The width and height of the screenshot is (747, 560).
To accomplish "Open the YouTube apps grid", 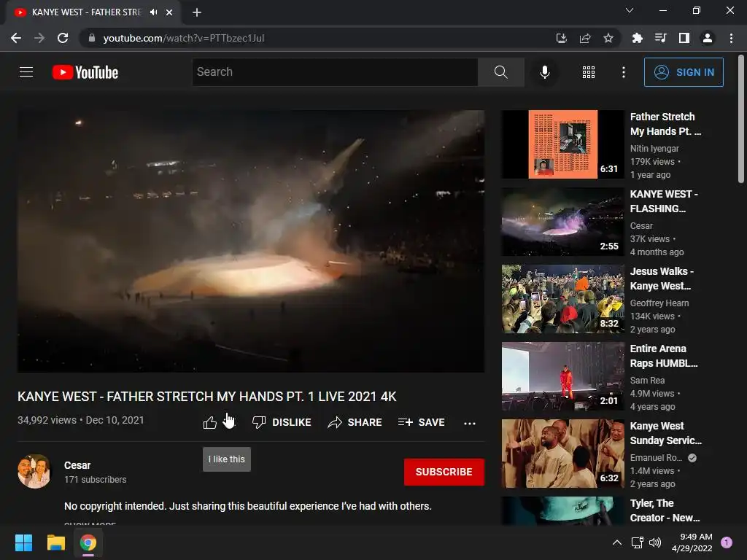I will (589, 72).
